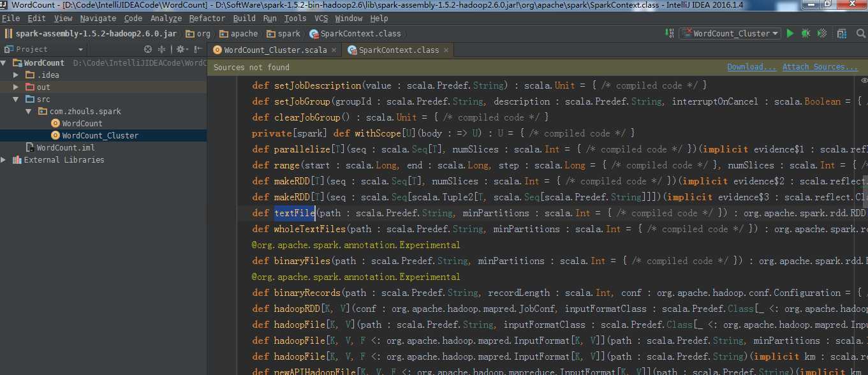Click the IntelliJ logo in the title bar
This screenshot has width=868, height=375.
[x=4, y=5]
